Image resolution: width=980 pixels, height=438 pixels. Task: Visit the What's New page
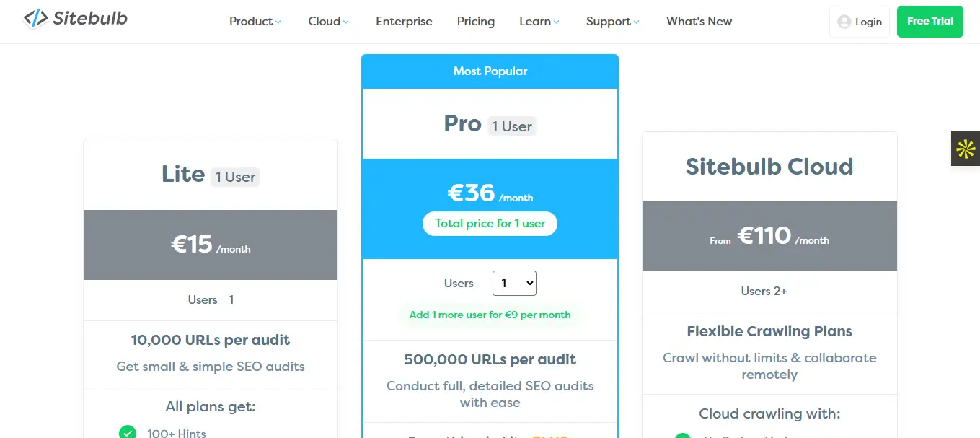[699, 22]
